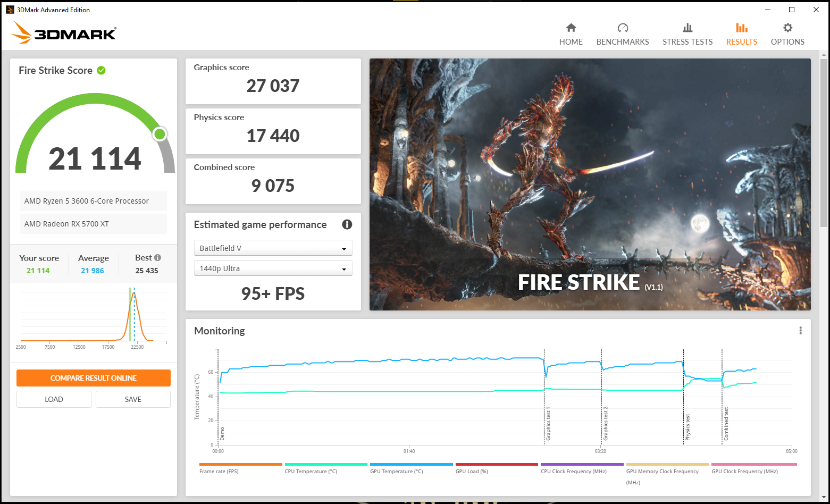Click the info icon beside Estimated game performance

tap(347, 225)
